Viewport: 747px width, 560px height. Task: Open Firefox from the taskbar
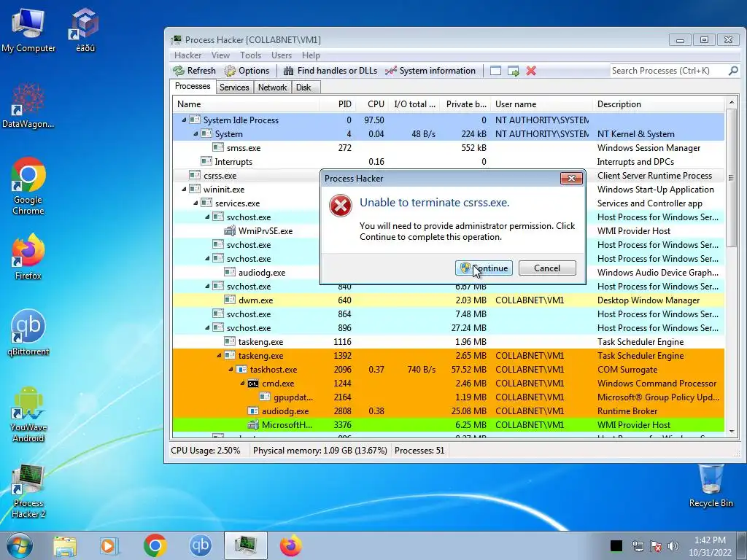point(290,545)
